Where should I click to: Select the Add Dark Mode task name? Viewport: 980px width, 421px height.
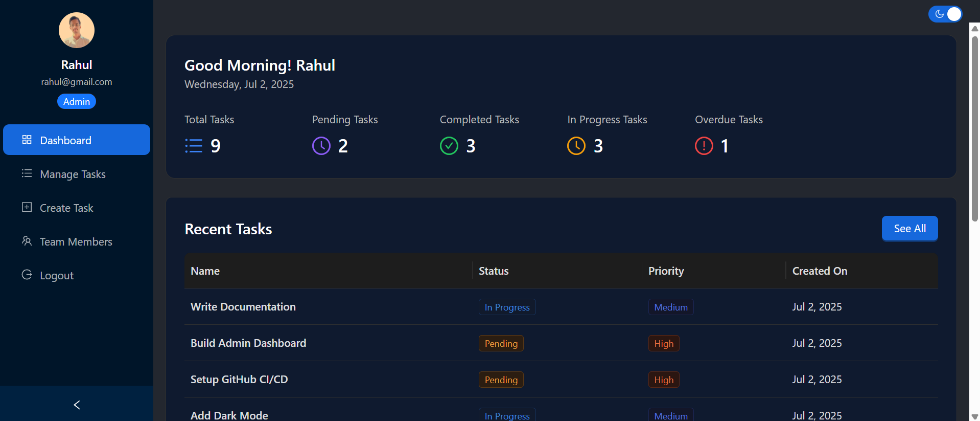click(229, 415)
